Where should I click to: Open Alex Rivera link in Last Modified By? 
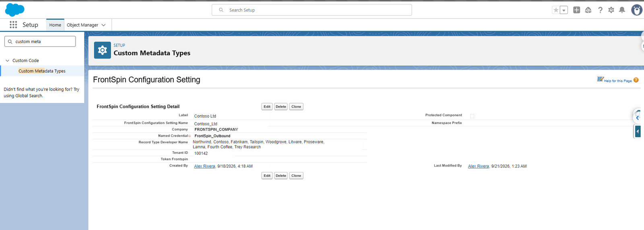point(479,166)
